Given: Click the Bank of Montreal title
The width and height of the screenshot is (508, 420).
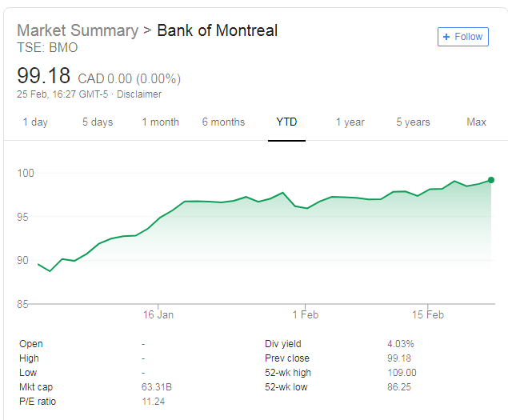Looking at the screenshot, I should (x=218, y=31).
